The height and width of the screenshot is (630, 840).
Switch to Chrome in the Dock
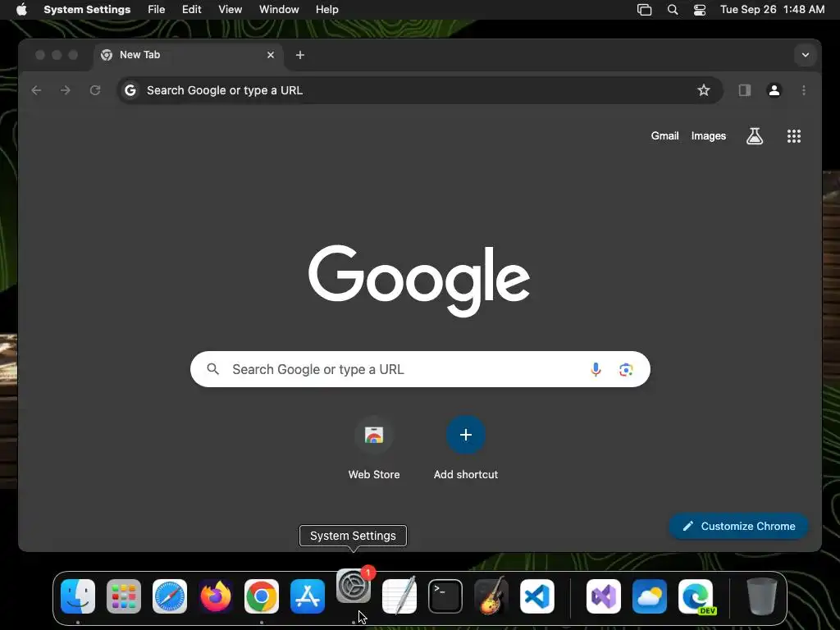(x=262, y=596)
